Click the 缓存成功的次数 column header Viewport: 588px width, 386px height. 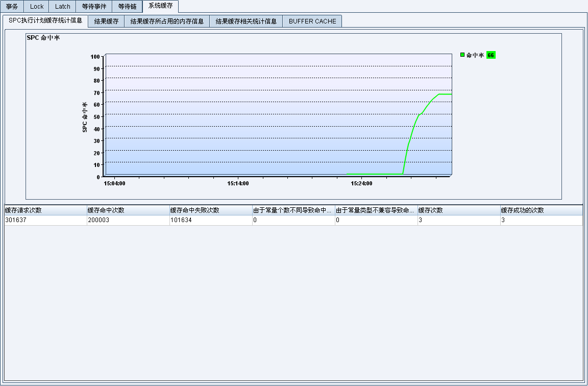(541, 210)
